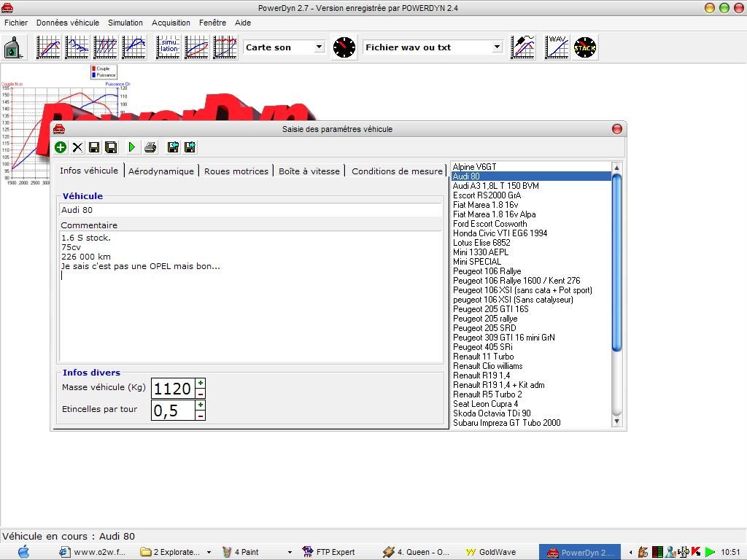The height and width of the screenshot is (560, 747).
Task: Open the WAV graph toolbar icon
Action: click(x=557, y=47)
